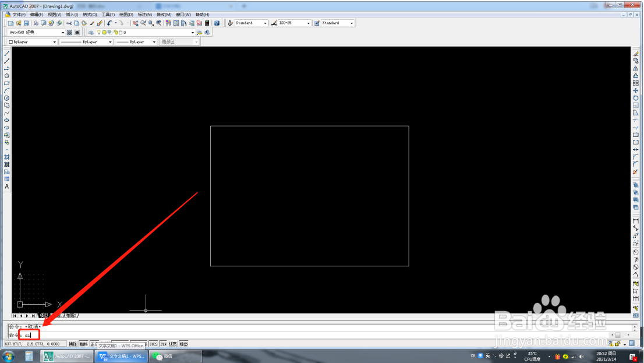Open the QuickCalc calculator icon
644x363 pixels.
[207, 23]
